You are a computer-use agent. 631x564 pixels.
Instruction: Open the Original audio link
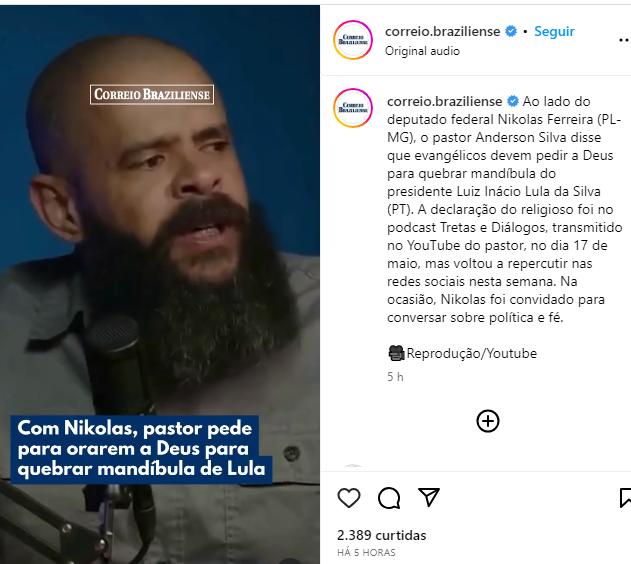(x=422, y=51)
